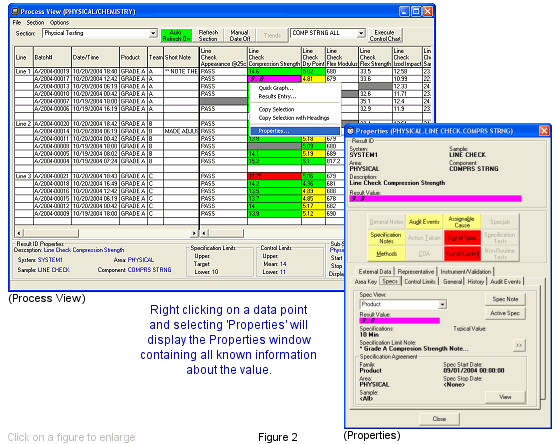Expand the Spec View Product dropdown

(442, 305)
